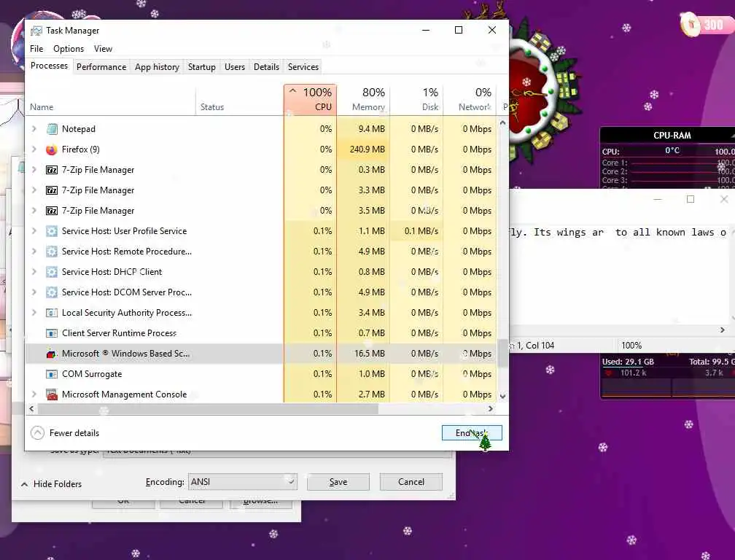Click the Firefox process icon
Viewport: 735px width, 560px height.
click(52, 149)
